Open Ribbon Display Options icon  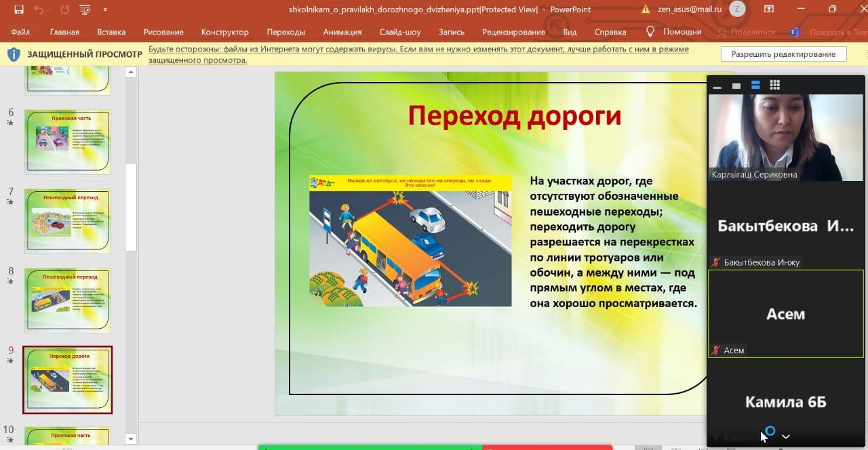768,9
